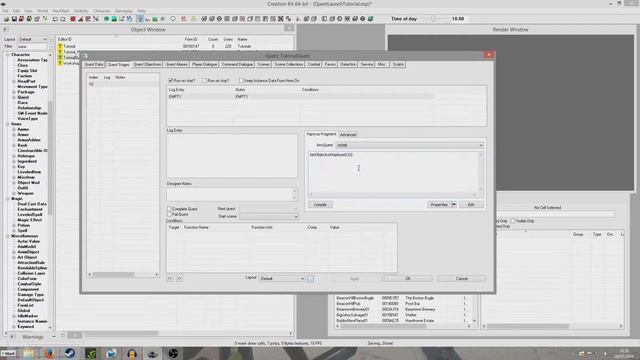Click the save icon in main toolbar
Image resolution: width=640 pixels, height=360 pixels.
(x=14, y=19)
